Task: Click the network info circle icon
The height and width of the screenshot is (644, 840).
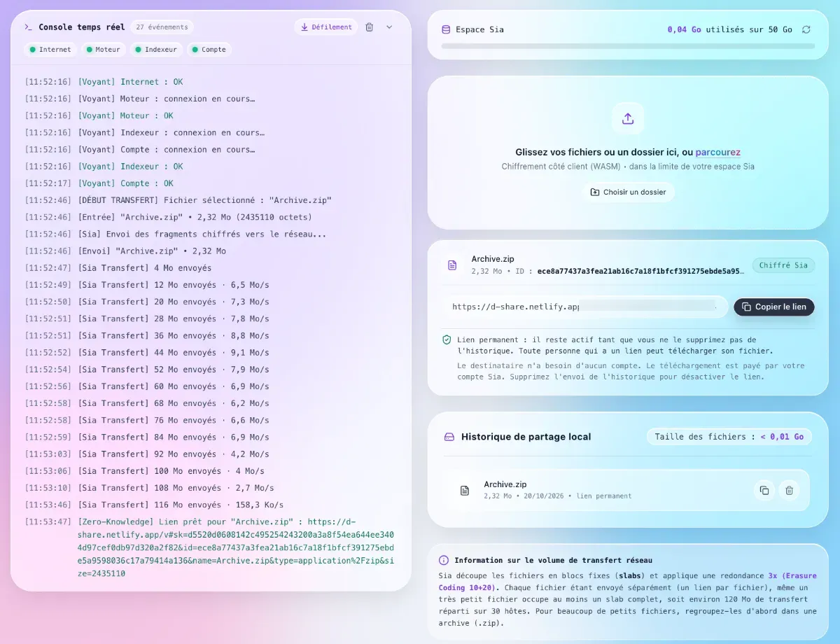Action: pyautogui.click(x=444, y=560)
